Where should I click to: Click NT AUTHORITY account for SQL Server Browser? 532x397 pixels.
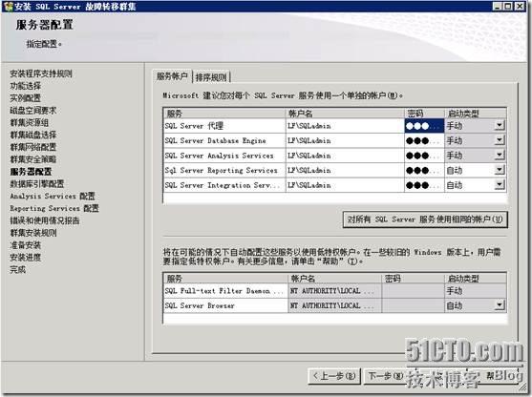[335, 305]
